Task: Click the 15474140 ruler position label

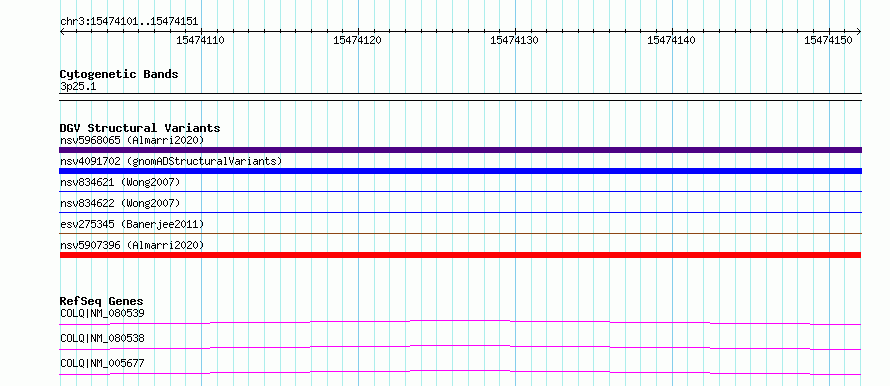Action: click(x=671, y=40)
